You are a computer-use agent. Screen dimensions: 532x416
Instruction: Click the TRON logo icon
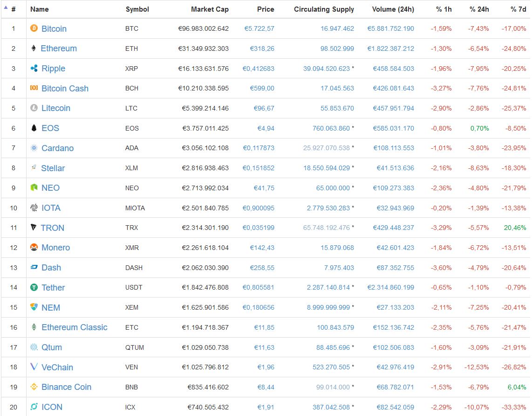34,227
